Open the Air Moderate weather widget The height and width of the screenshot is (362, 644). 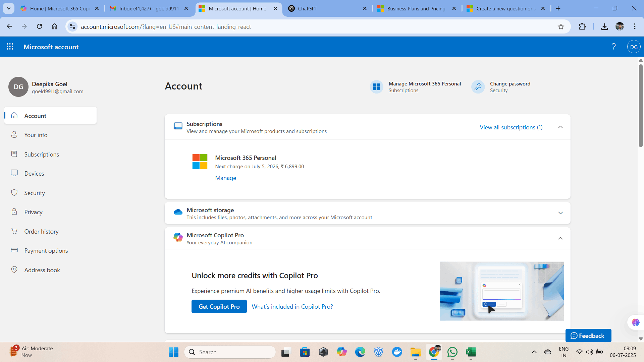31,352
